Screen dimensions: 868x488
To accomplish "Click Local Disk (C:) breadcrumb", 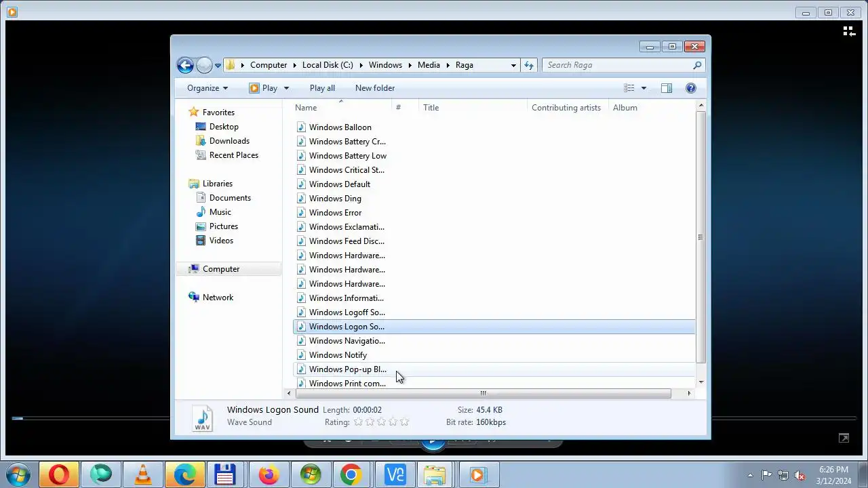I will click(x=328, y=65).
